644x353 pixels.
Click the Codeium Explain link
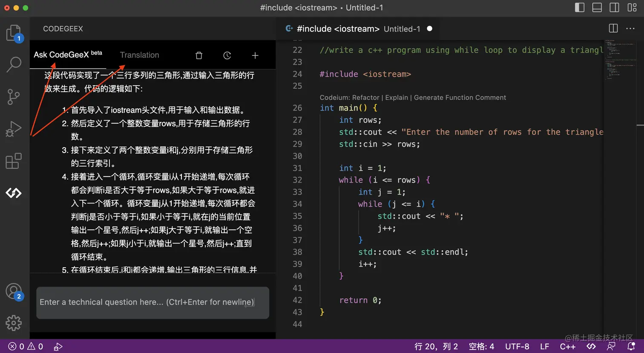[x=397, y=97]
